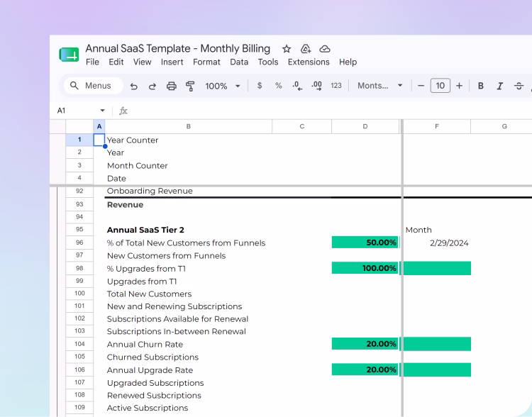Select column C header
Viewport: 532px width, 417px height.
[x=301, y=126]
